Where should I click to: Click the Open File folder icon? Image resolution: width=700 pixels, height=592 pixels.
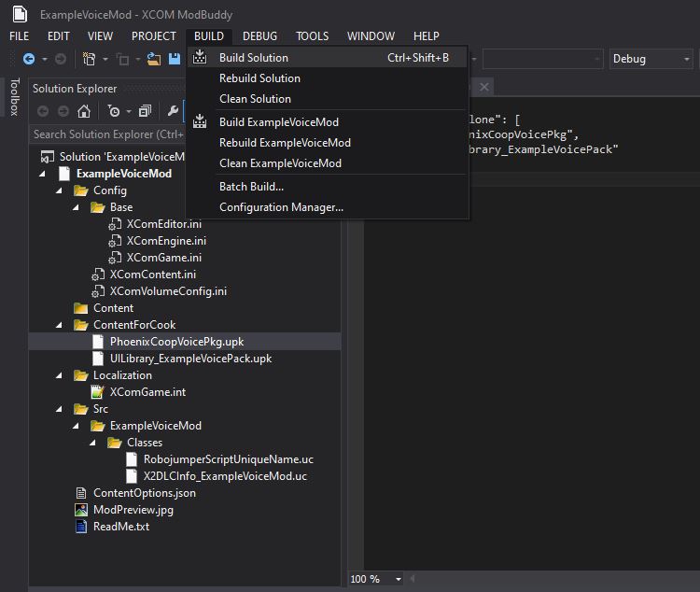[x=154, y=59]
